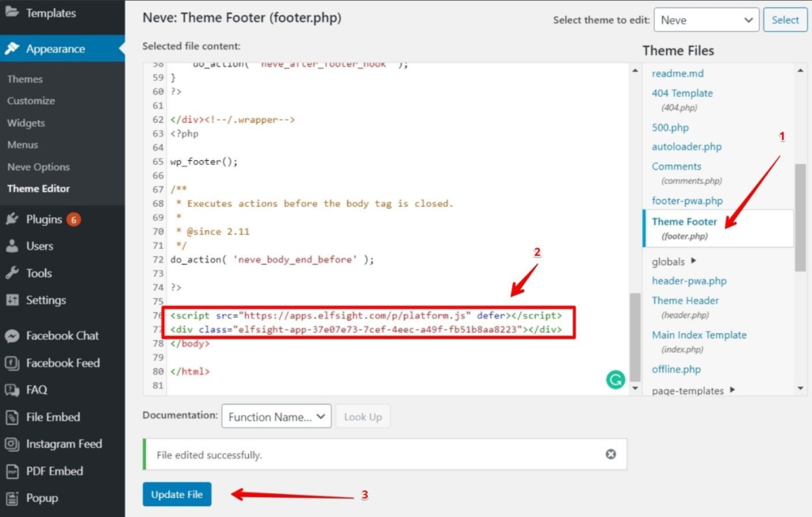812x517 pixels.
Task: Click the code editor vertical scrollbar
Action: 634,333
